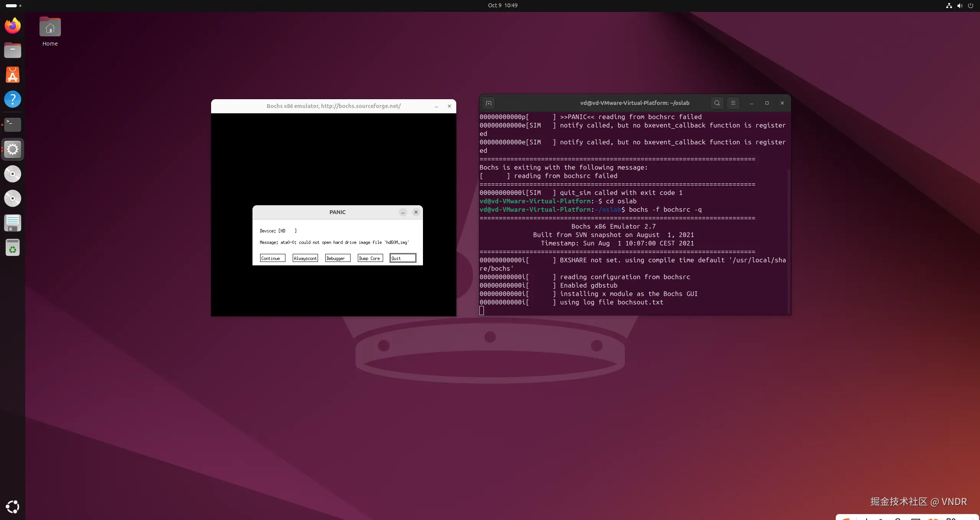Open the terminal hamburger menu
The width and height of the screenshot is (980, 520).
coord(733,103)
